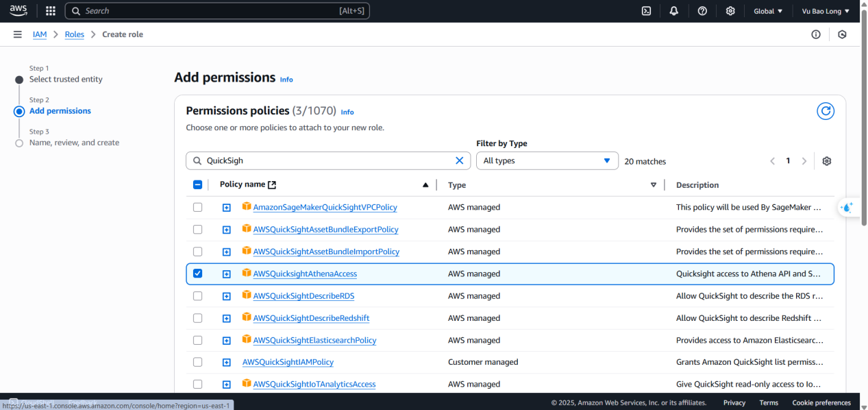Check AWSQuickSightAssetBundleImportPolicy checkbox

[x=198, y=252]
